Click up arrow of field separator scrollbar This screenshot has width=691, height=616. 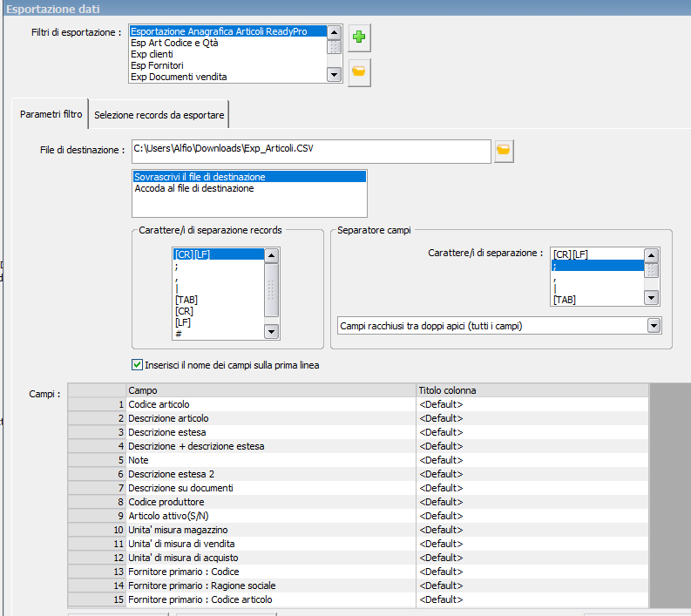pyautogui.click(x=651, y=255)
